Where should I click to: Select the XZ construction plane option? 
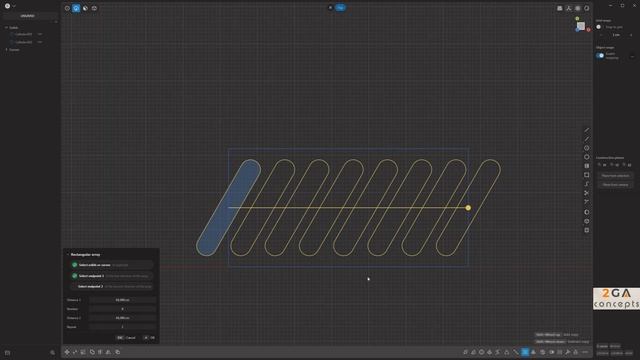(x=627, y=165)
